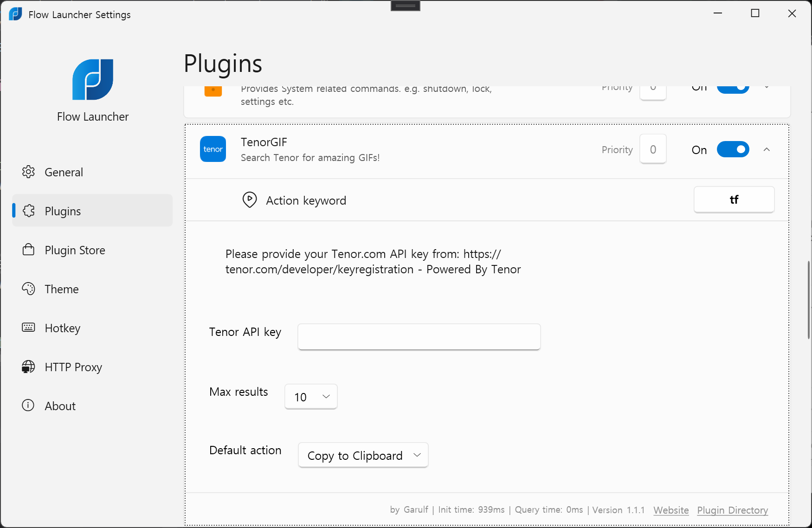Open the About page
812x528 pixels.
(92, 406)
